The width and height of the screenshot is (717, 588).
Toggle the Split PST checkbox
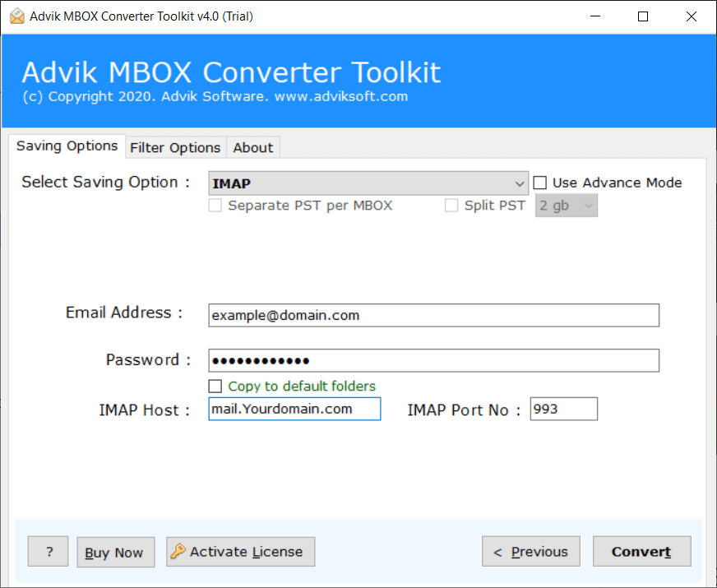[x=451, y=206]
